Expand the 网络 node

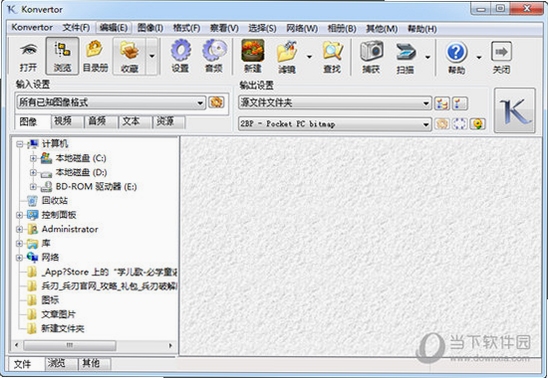tap(20, 258)
